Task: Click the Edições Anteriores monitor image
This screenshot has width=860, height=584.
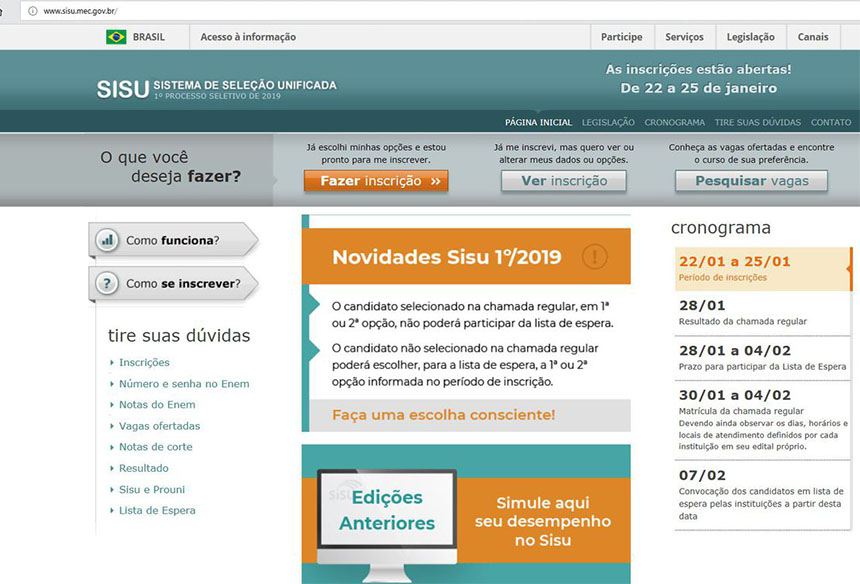Action: coord(387,525)
